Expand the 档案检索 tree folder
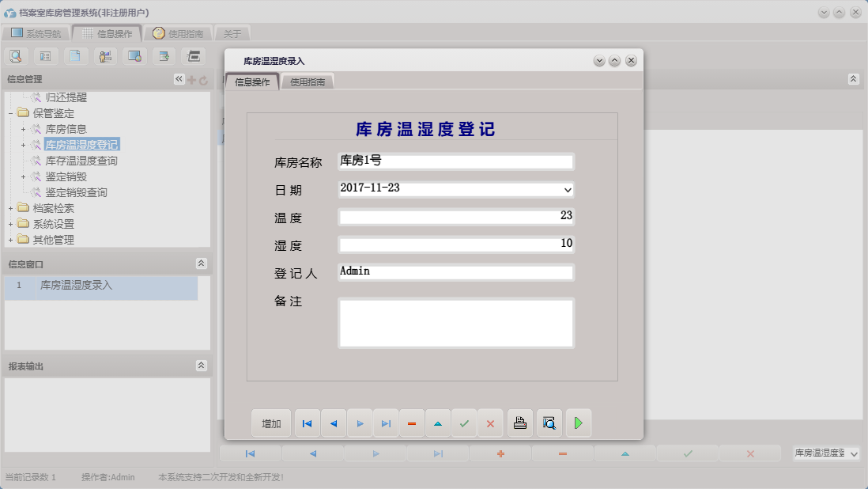The image size is (868, 489). coord(10,208)
